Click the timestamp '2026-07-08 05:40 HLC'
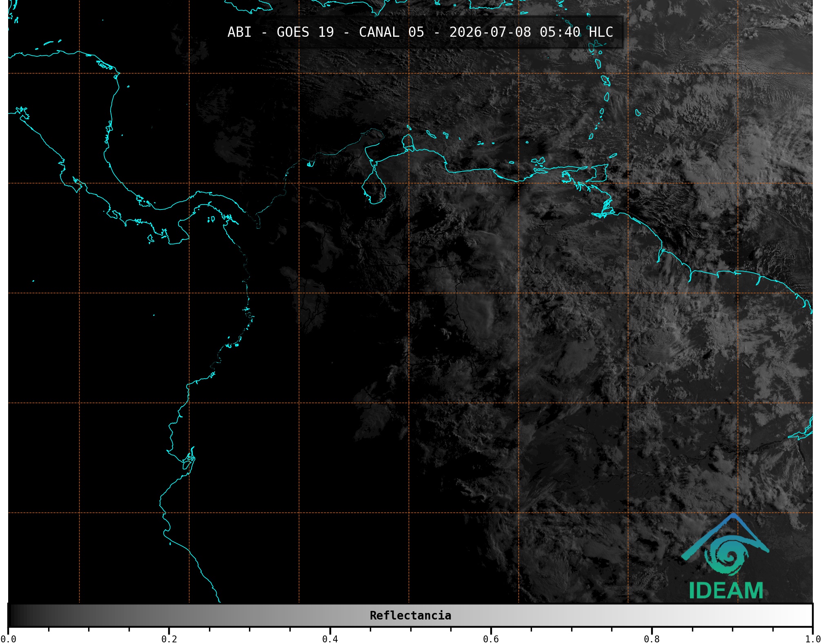The image size is (821, 644). point(531,32)
